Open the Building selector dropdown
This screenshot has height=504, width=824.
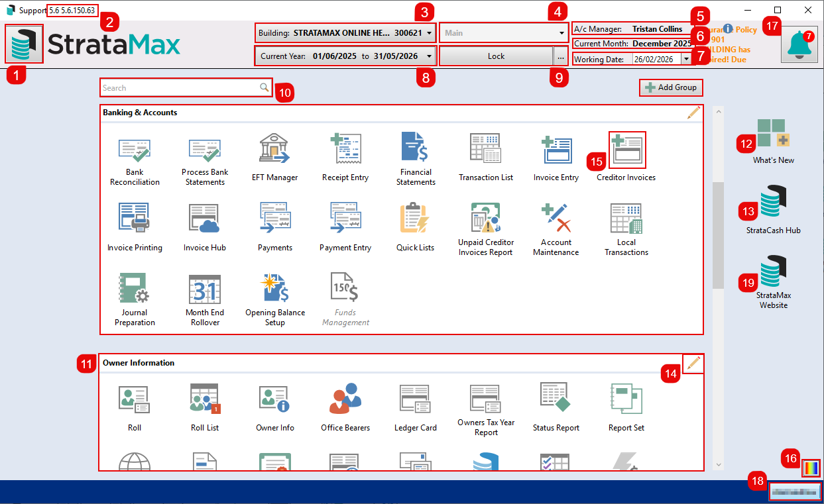pyautogui.click(x=429, y=32)
